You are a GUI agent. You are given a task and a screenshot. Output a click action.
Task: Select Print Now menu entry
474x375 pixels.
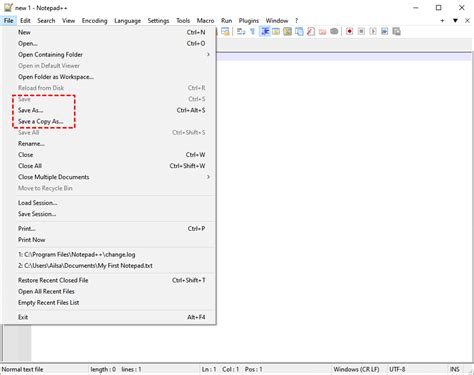point(109,240)
